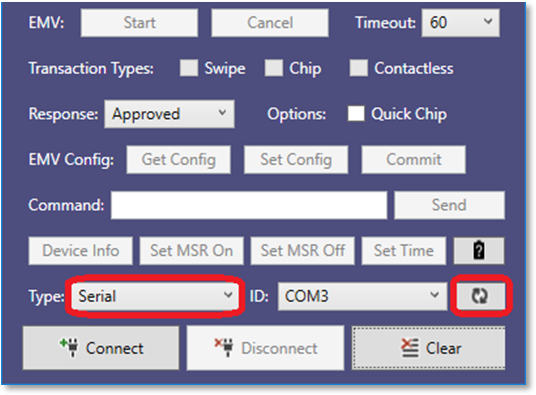536x395 pixels.
Task: Refresh the device ID list
Action: pos(480,296)
